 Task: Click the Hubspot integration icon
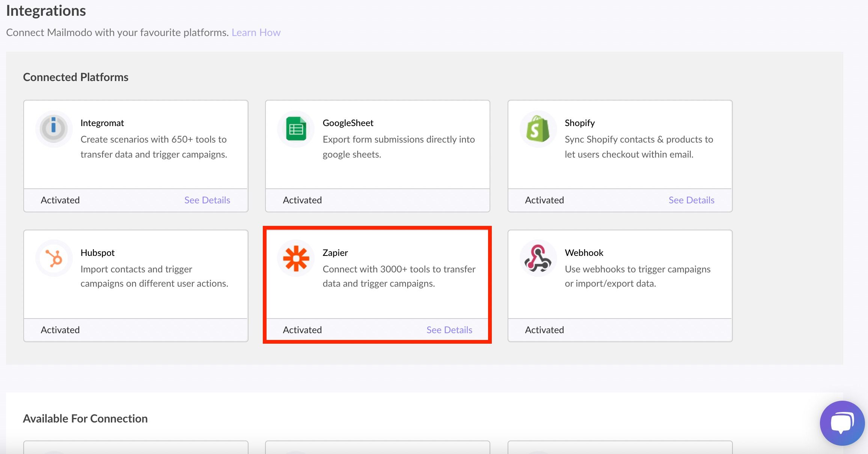pyautogui.click(x=54, y=258)
